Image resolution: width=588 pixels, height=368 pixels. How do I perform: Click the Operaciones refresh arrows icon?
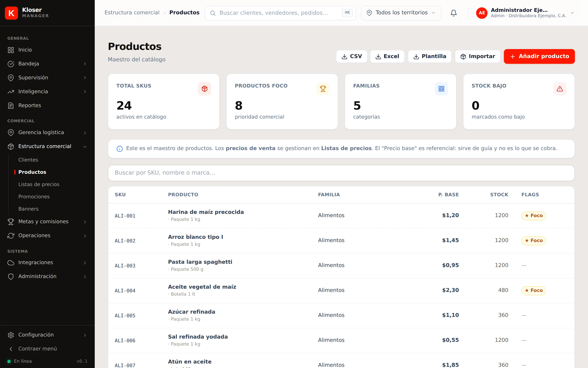11,236
